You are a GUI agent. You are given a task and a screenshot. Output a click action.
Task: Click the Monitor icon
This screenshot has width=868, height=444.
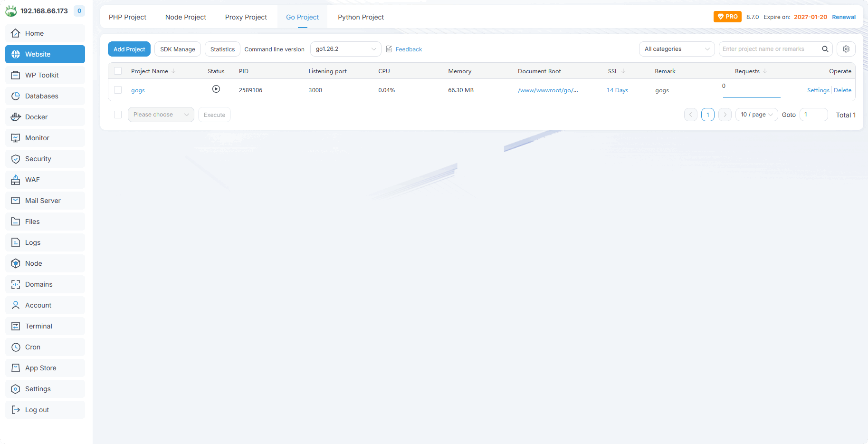[x=16, y=138]
